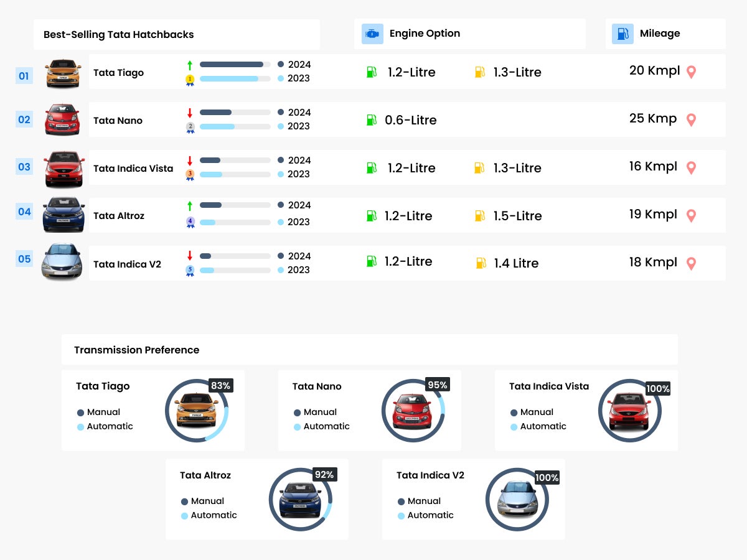This screenshot has height=560, width=747.
Task: Click the engine icon beside Engine Option
Action: (x=372, y=34)
